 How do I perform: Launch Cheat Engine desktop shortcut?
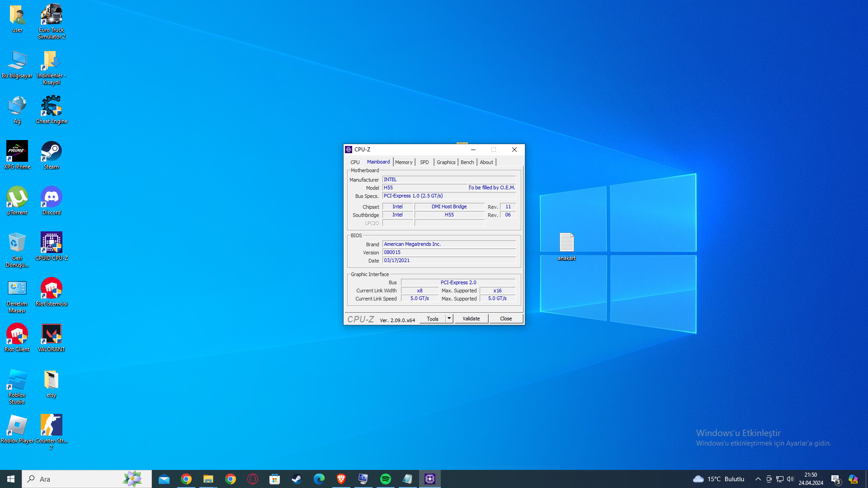pos(51,110)
